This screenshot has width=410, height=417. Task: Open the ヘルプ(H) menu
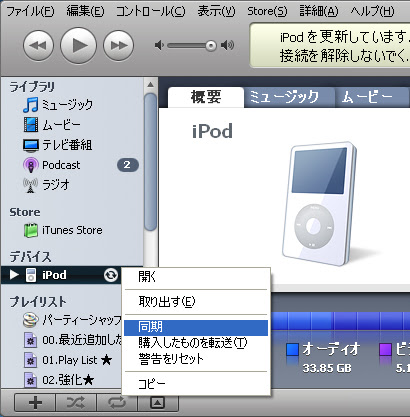tap(372, 12)
